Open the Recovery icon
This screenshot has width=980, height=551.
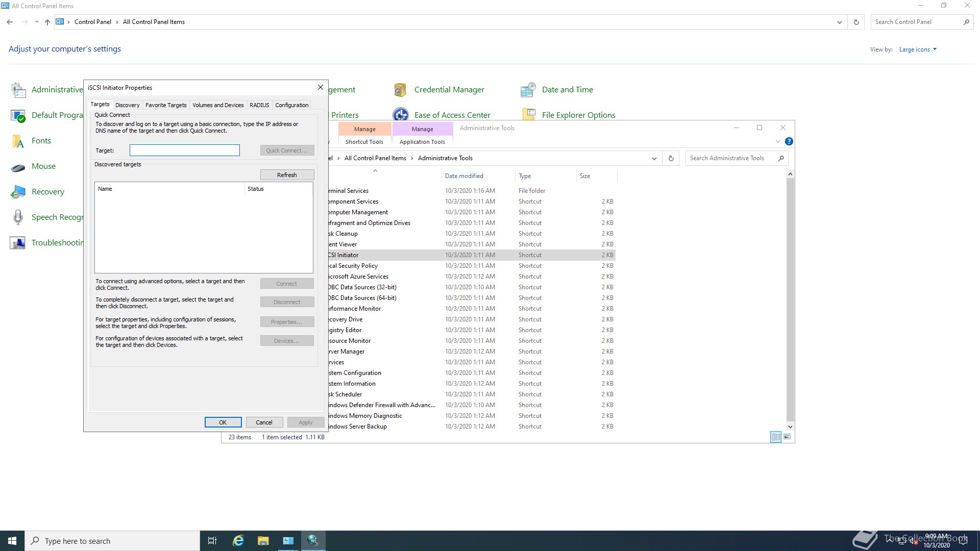(x=18, y=192)
